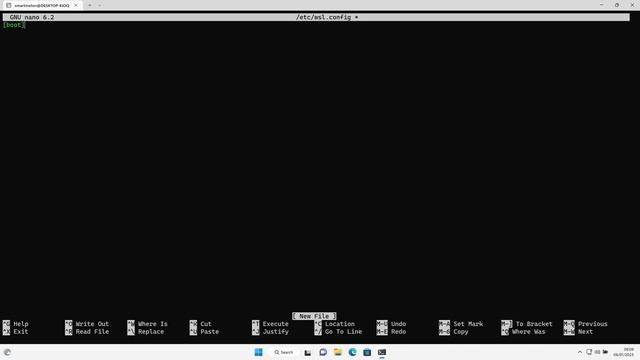Open the taskbar clock and date
This screenshot has height=360, width=640.
623,352
